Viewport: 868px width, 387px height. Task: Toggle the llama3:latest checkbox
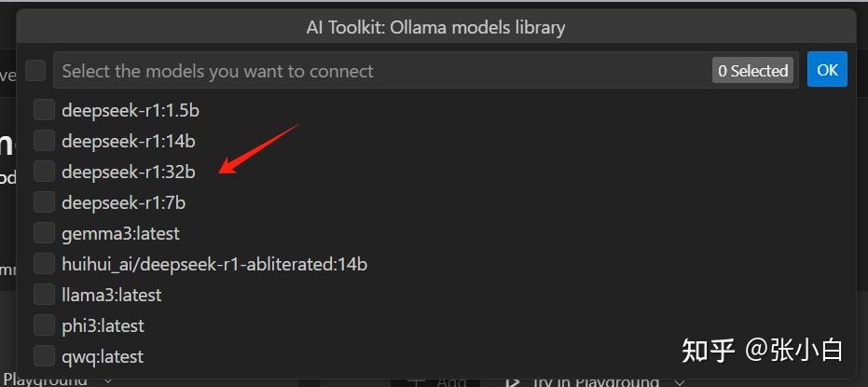pos(44,295)
